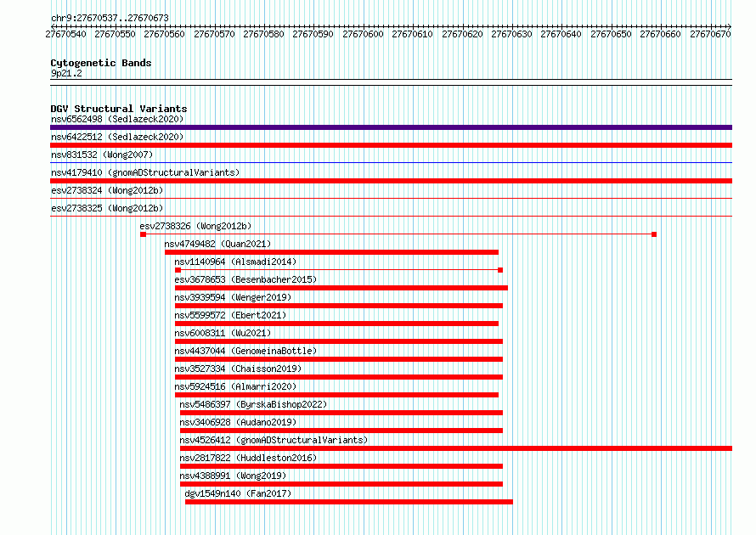Screen dimensions: 756x535
Task: Click ruler position 27670650
Action: pyautogui.click(x=611, y=34)
